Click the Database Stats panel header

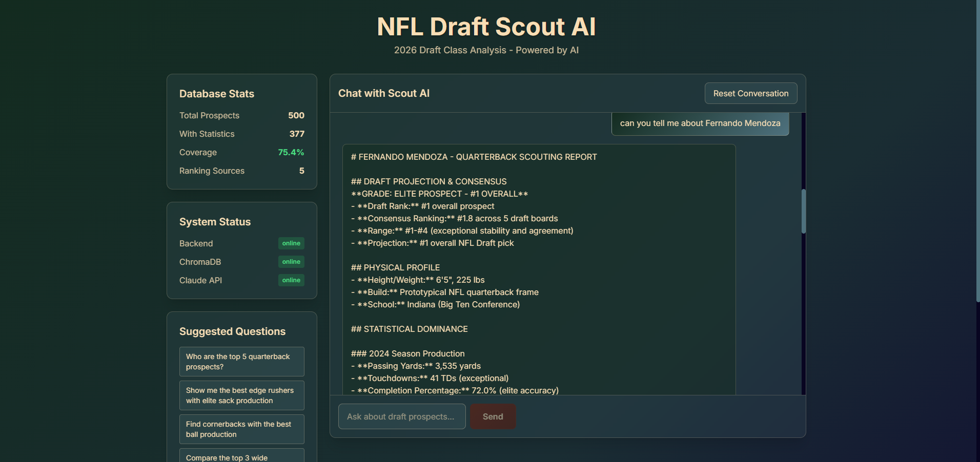(216, 94)
